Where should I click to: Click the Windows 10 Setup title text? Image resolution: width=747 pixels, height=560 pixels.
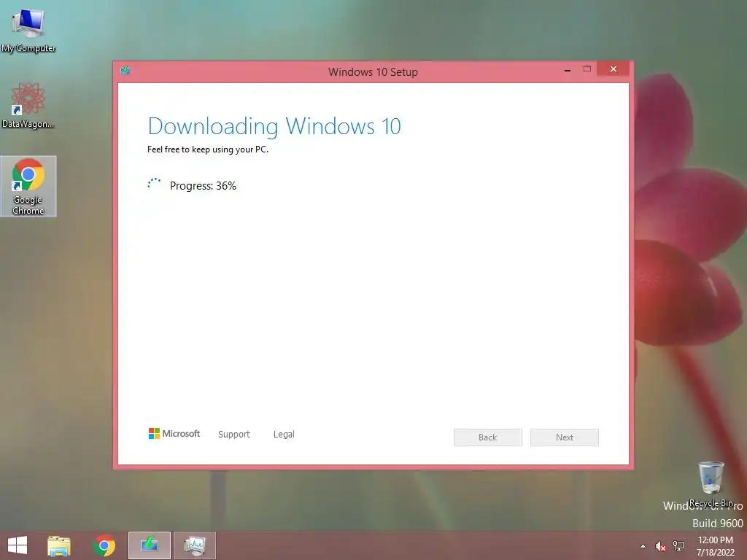click(373, 72)
